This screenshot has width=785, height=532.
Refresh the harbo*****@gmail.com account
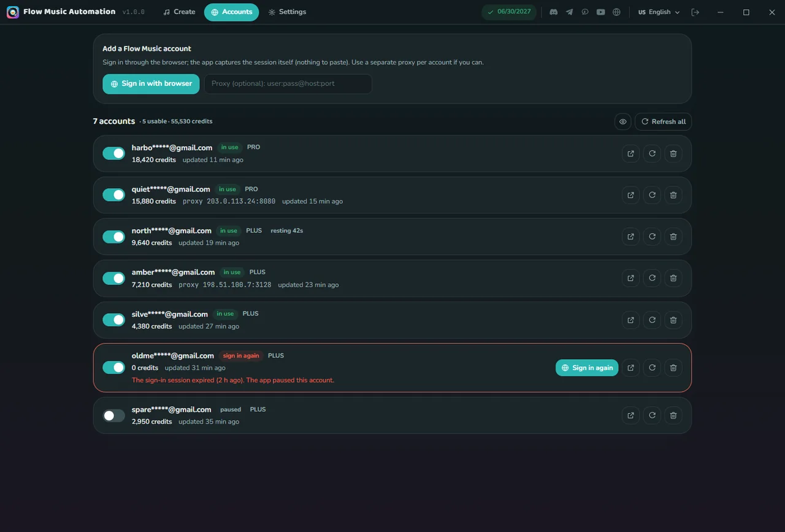tap(652, 153)
